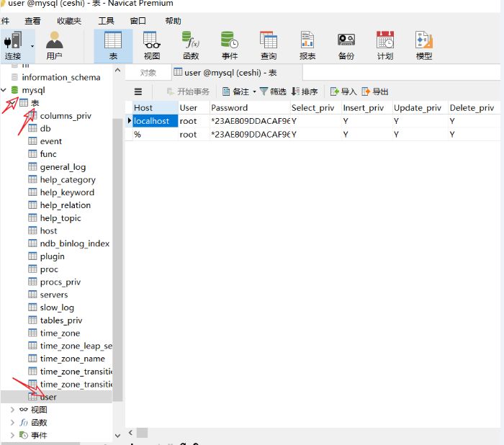Click the Connection (连接) plug icon
Screen dimensions: 504x445
(x=13, y=40)
